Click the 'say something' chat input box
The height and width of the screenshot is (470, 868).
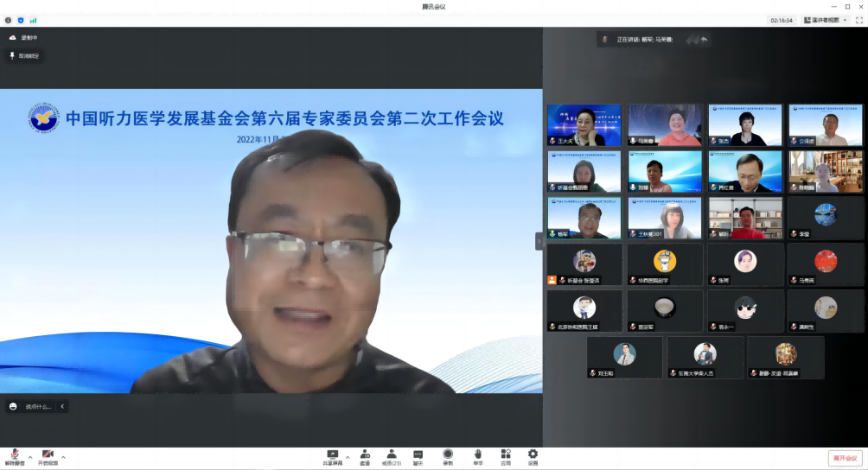click(x=35, y=406)
